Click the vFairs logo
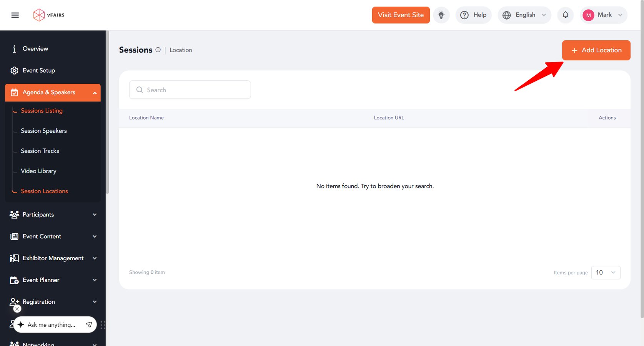Screen dimensions: 644x346 pos(49,15)
